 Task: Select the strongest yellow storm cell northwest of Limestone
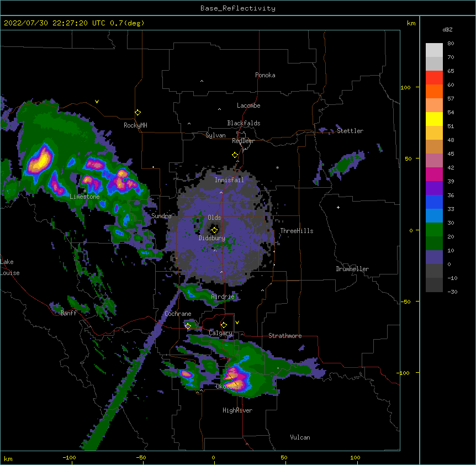(x=39, y=160)
